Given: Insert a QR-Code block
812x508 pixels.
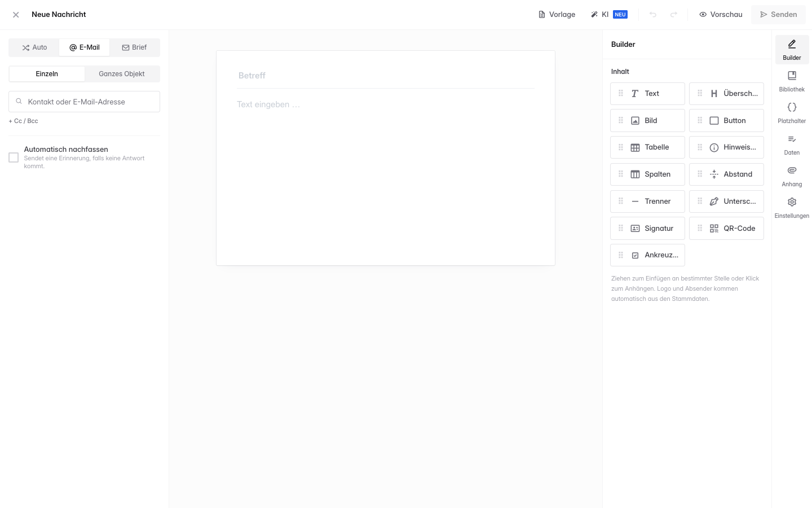Looking at the screenshot, I should tap(726, 229).
